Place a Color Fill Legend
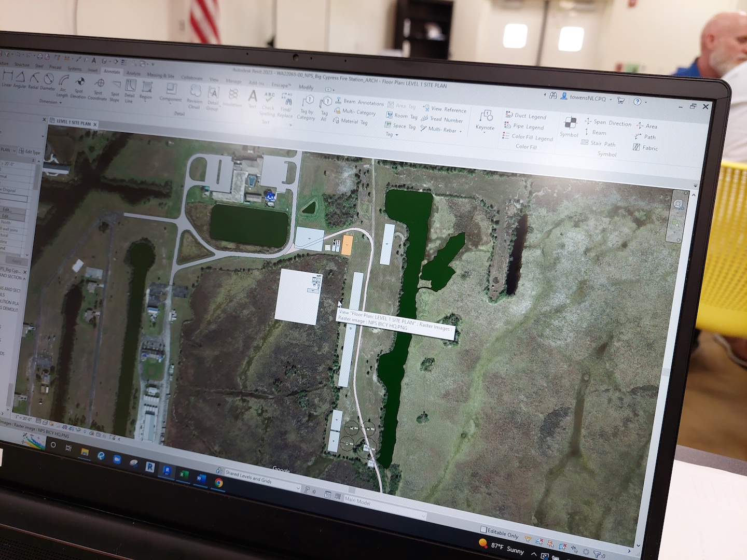Image resolution: width=747 pixels, height=560 pixels. [x=528, y=137]
